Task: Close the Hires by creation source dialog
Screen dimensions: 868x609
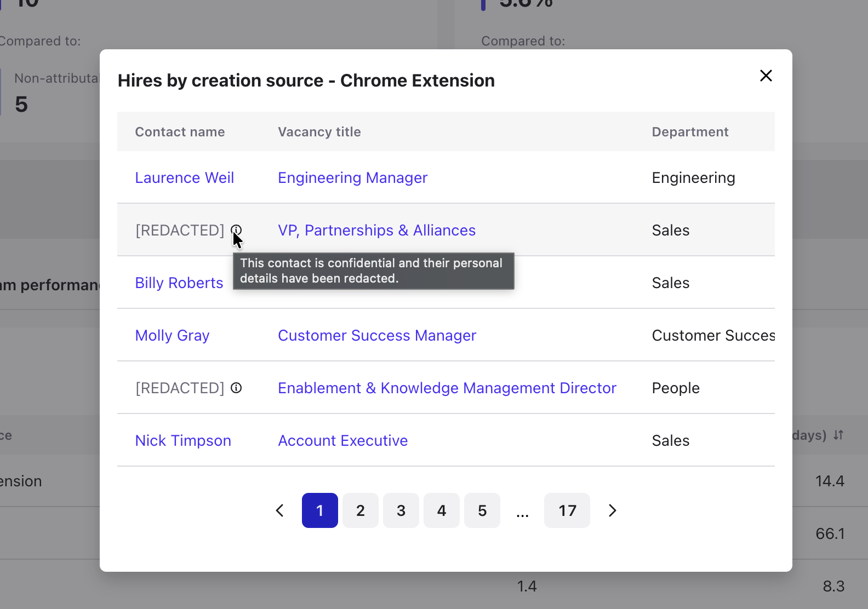Action: [766, 76]
